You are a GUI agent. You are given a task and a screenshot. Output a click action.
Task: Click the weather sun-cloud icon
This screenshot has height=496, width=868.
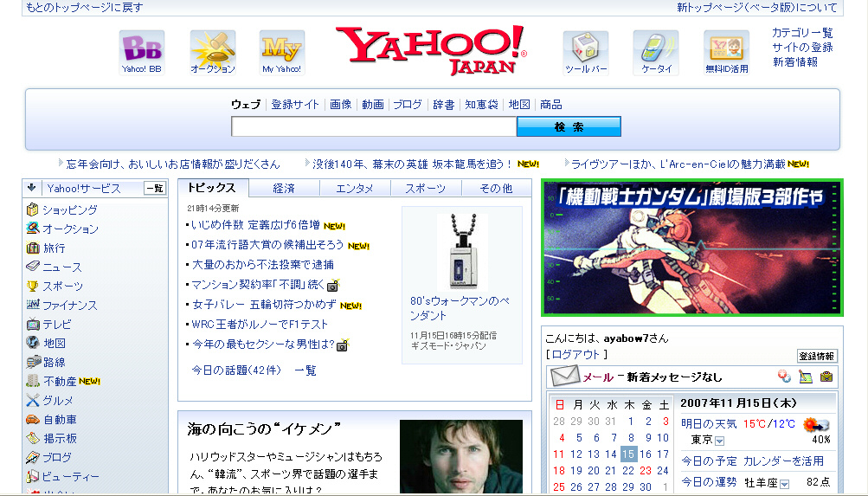point(816,425)
